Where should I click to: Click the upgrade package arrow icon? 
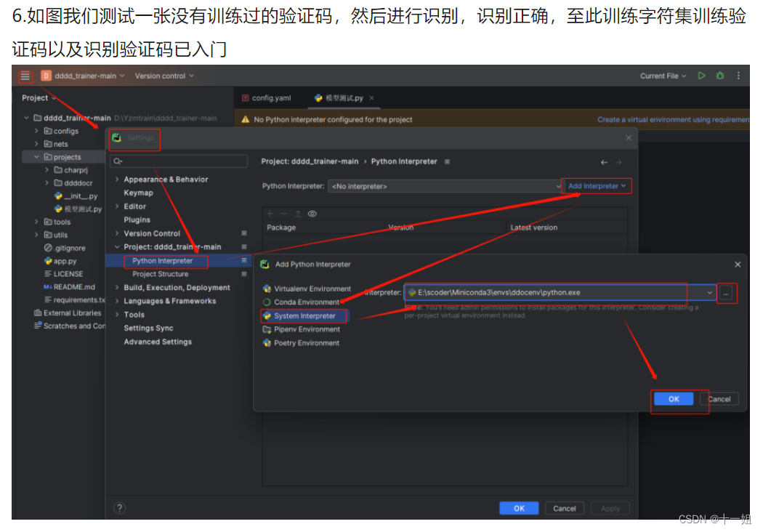[x=298, y=213]
